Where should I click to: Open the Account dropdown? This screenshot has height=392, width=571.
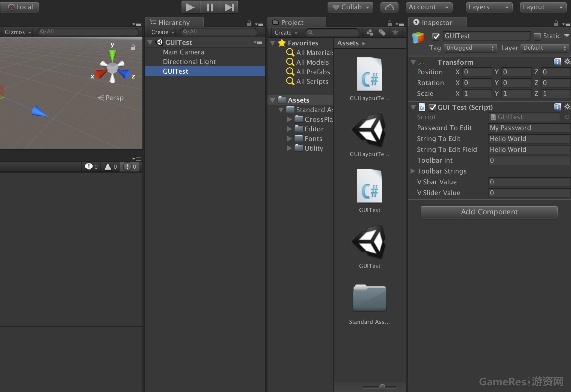[x=429, y=7]
